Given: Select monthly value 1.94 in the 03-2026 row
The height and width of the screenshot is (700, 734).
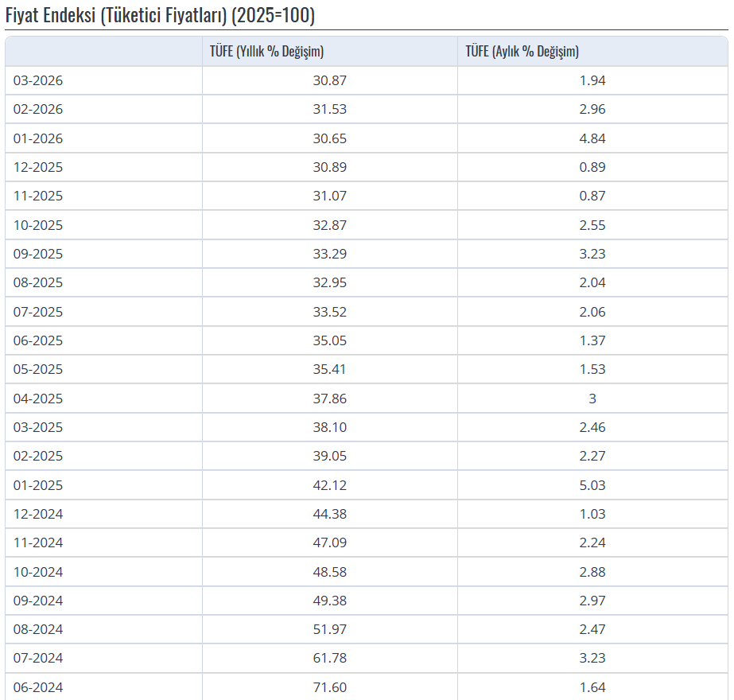Looking at the screenshot, I should tap(592, 80).
